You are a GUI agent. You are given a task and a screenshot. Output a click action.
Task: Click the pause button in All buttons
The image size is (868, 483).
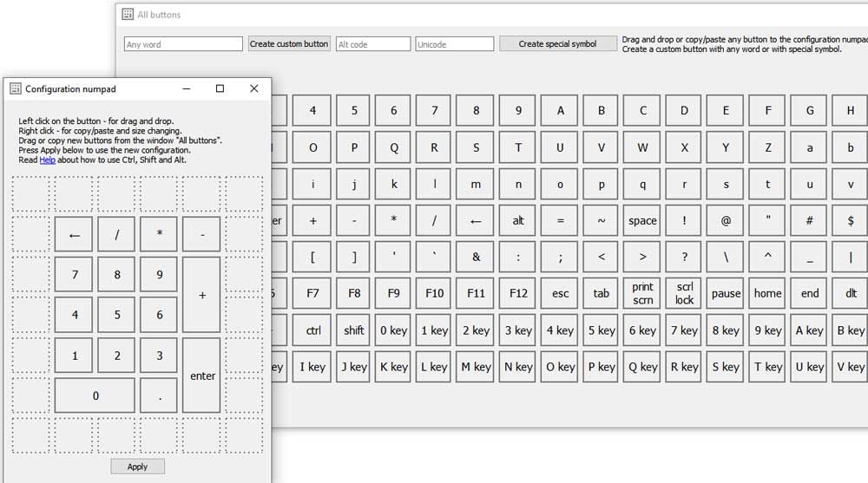(x=726, y=293)
